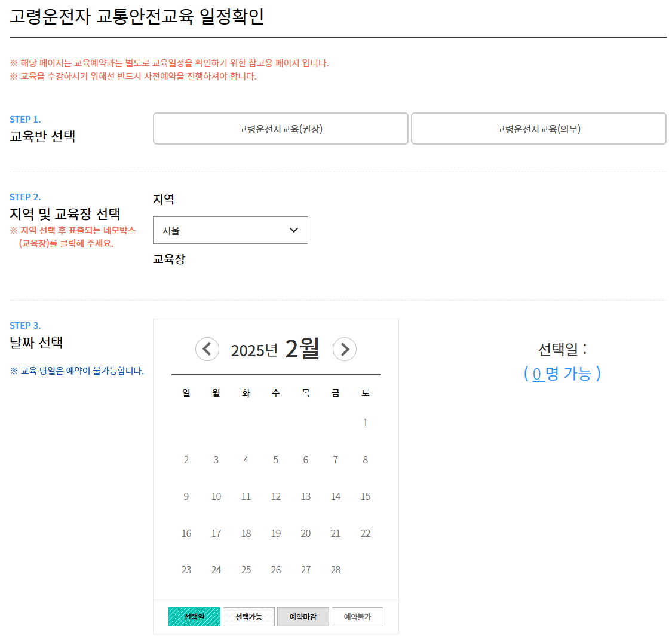Select 고령운전자교육(권장) education class

(281, 129)
